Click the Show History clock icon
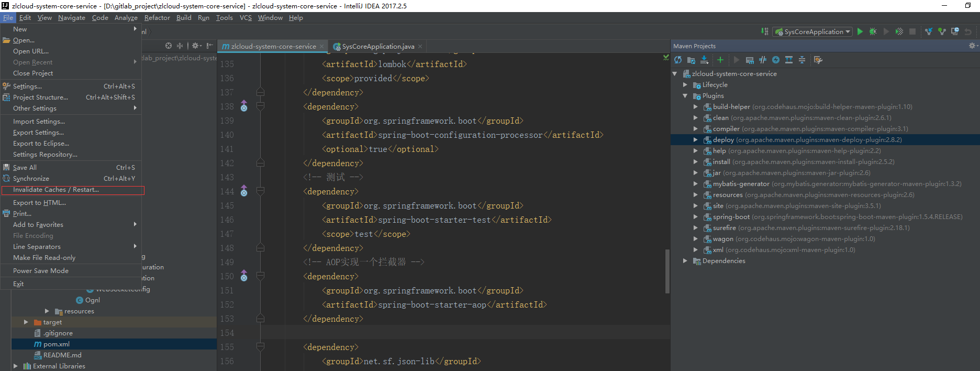Image resolution: width=980 pixels, height=371 pixels. 955,31
